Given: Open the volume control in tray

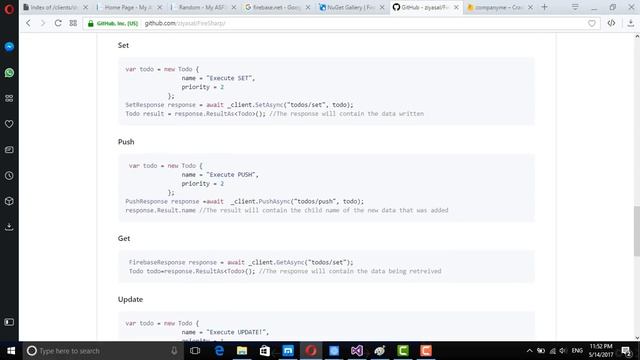Looking at the screenshot, I should tap(563, 351).
